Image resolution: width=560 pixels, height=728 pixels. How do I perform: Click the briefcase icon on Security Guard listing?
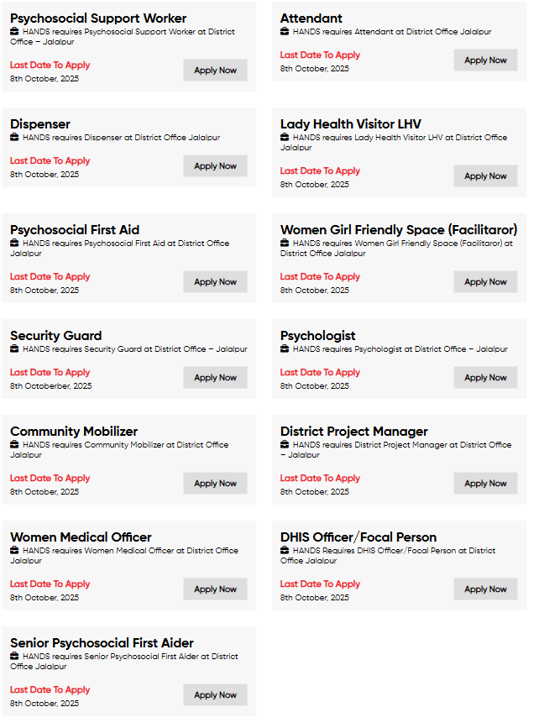[13, 349]
